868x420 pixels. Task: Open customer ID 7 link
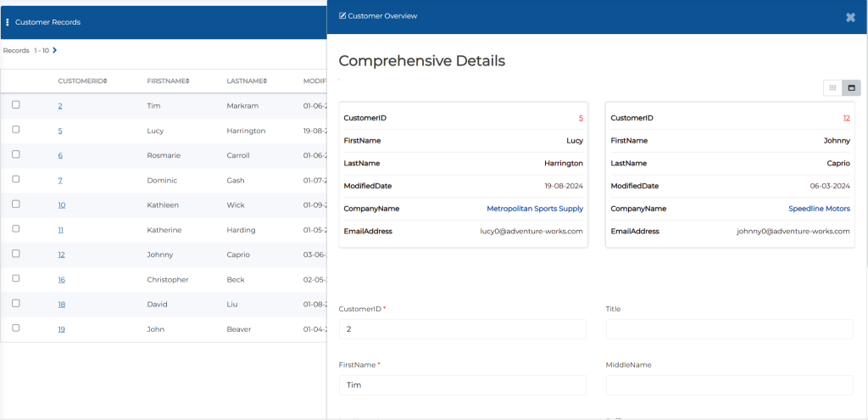(60, 181)
